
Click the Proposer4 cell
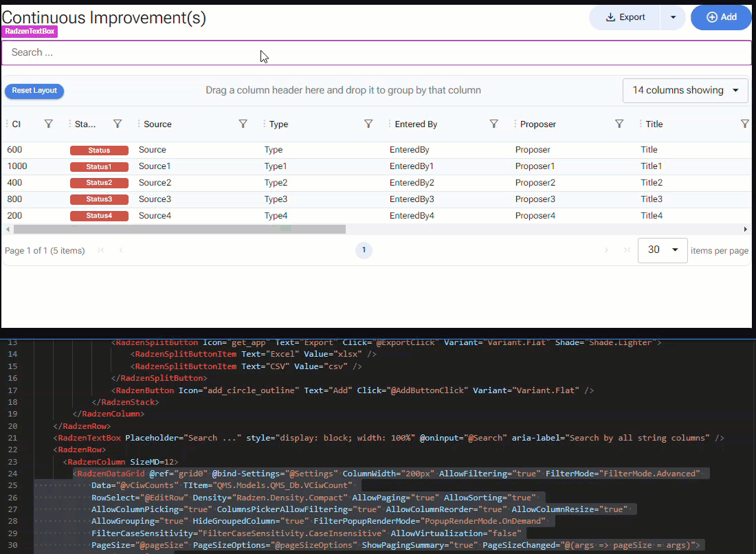tap(535, 216)
